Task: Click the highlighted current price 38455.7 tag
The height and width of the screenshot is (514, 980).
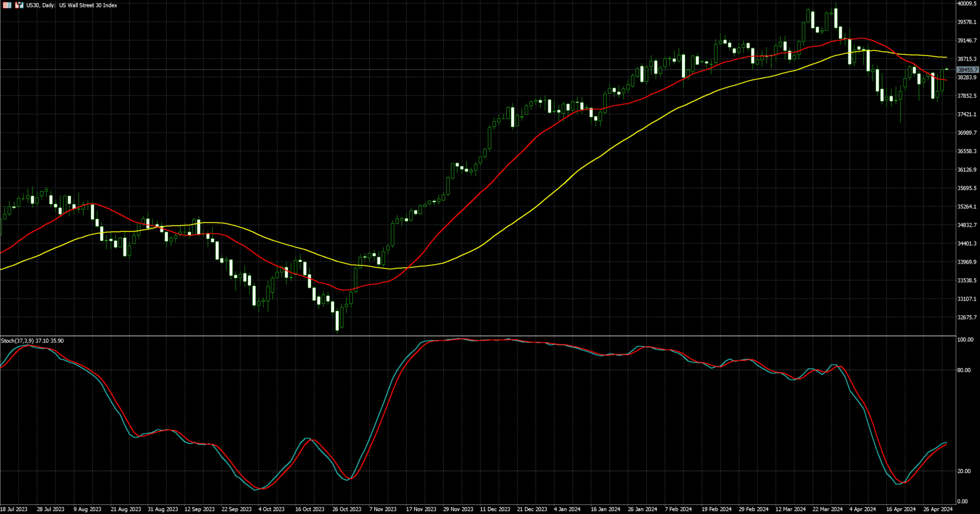Action: point(967,70)
